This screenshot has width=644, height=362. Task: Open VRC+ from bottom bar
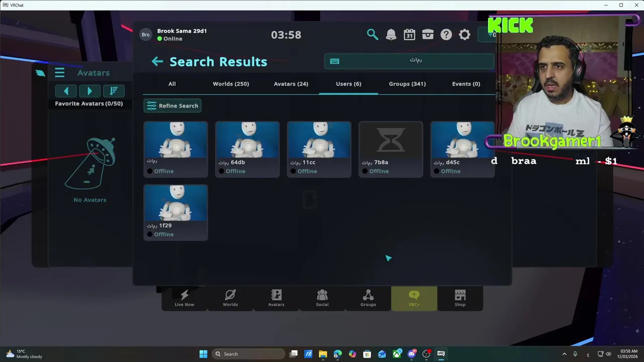pyautogui.click(x=414, y=298)
